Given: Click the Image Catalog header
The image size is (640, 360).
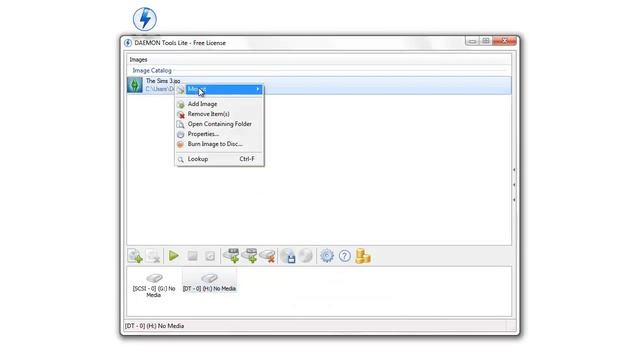Looking at the screenshot, I should point(152,71).
